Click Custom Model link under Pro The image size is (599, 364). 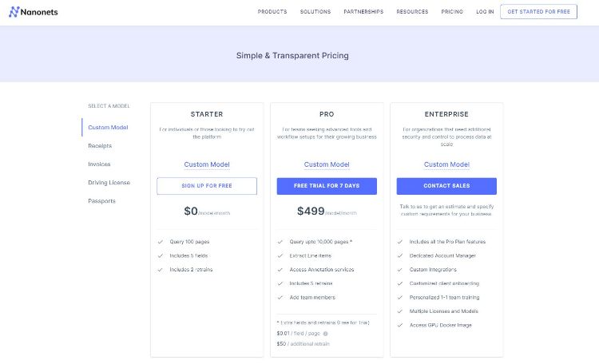[327, 164]
